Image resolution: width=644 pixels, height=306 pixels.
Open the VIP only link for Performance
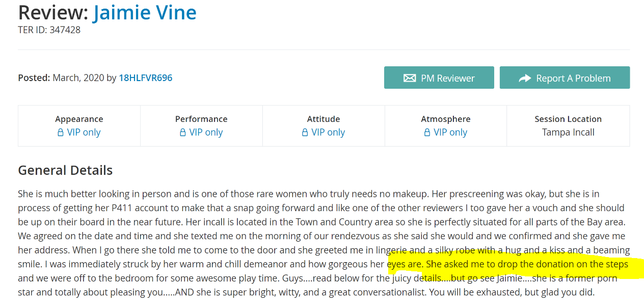click(206, 133)
